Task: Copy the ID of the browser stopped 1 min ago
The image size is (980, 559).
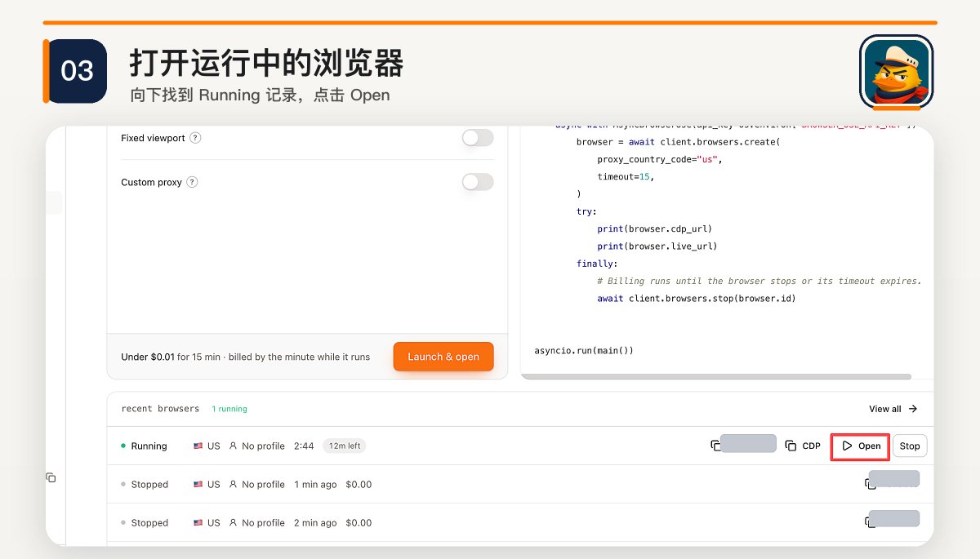Action: pyautogui.click(x=870, y=484)
